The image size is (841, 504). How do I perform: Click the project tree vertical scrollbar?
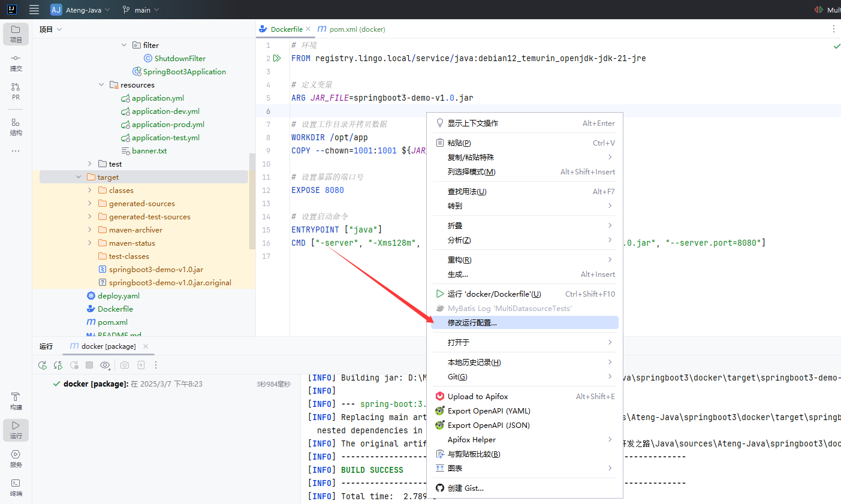tap(252, 201)
